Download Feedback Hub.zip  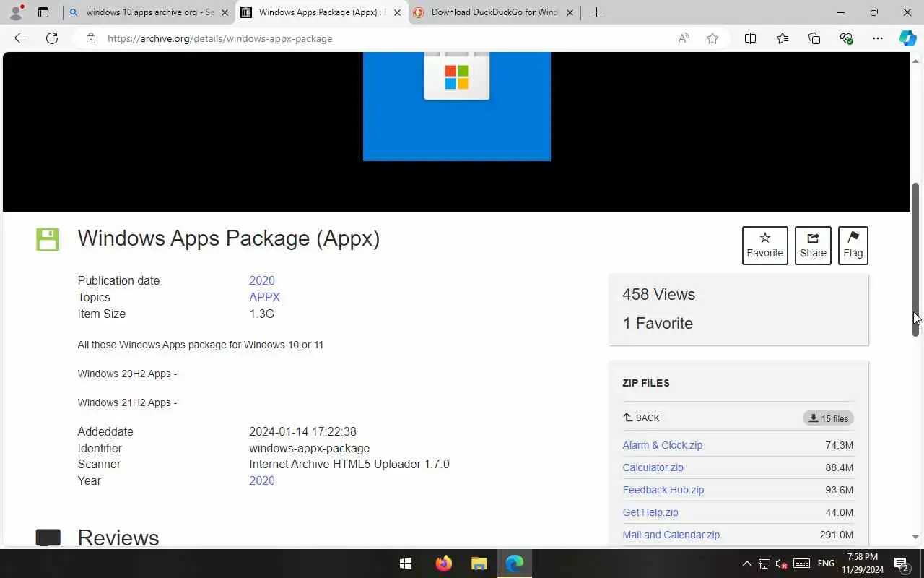663,490
